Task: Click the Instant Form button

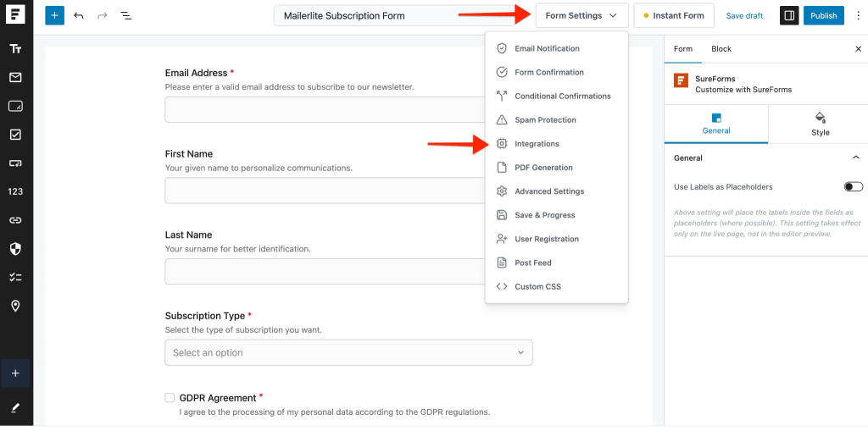Action: pos(674,15)
